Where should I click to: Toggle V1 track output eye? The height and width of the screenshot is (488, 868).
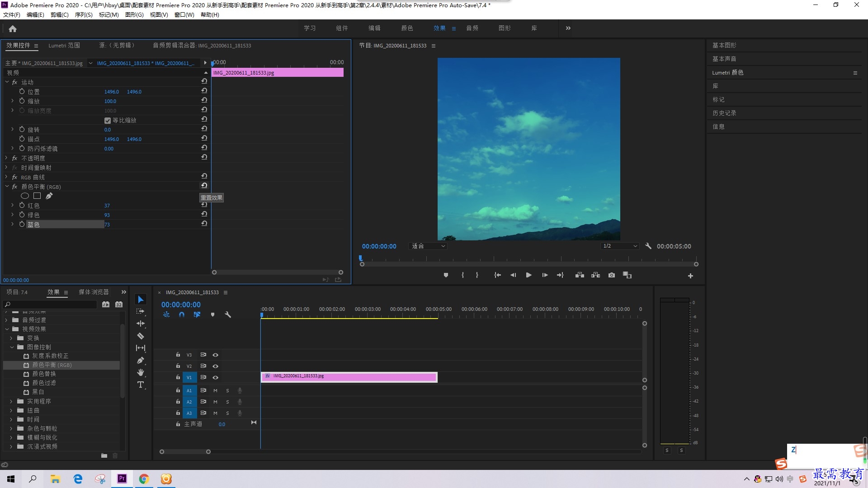[x=216, y=377]
